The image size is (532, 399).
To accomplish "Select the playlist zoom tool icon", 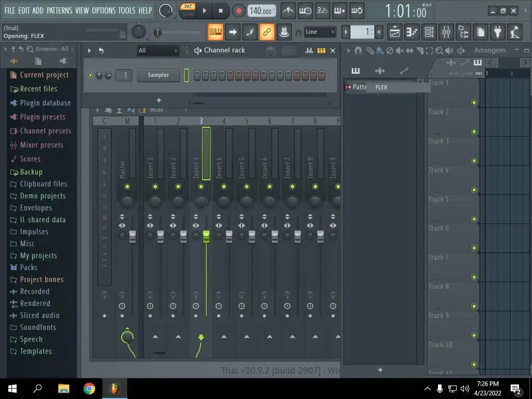I will tap(439, 51).
